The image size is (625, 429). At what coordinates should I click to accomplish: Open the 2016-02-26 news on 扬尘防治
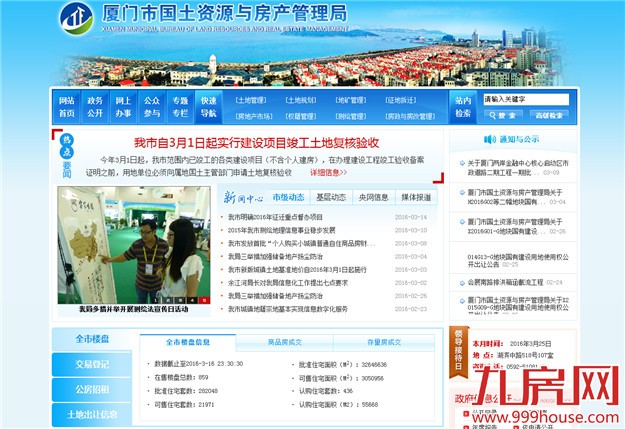point(275,296)
